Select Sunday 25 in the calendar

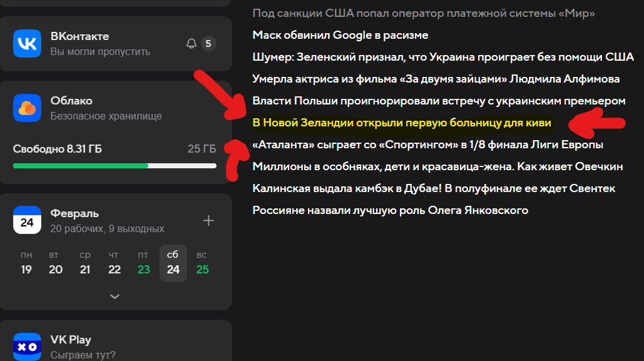(x=203, y=263)
